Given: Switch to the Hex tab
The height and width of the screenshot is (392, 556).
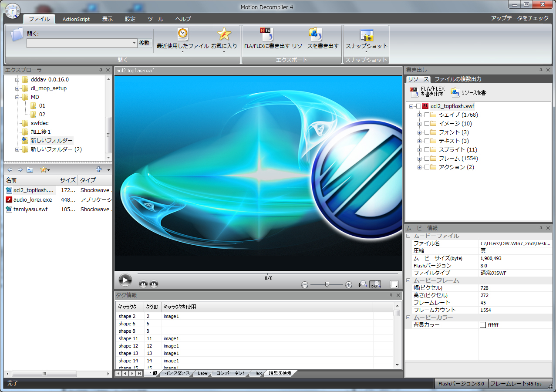Looking at the screenshot, I should point(258,373).
